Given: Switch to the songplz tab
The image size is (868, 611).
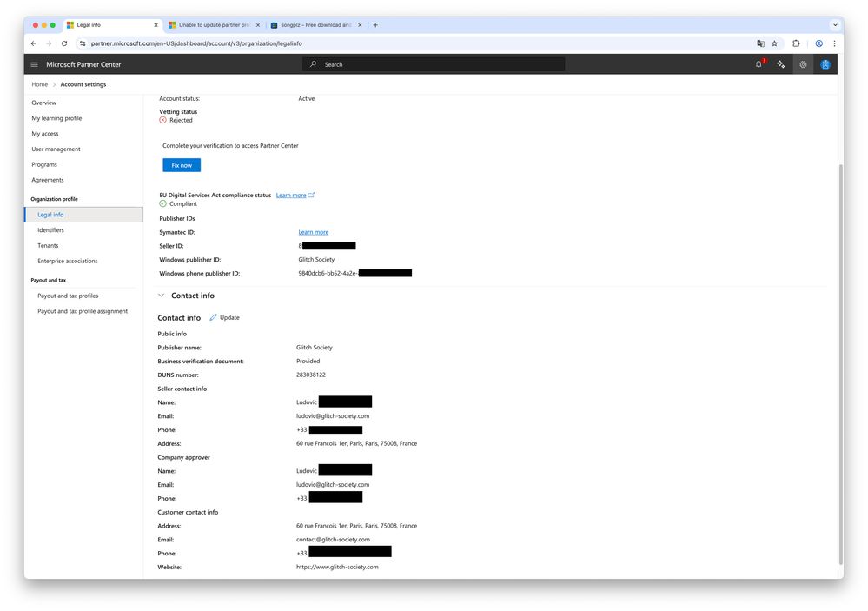Looking at the screenshot, I should 316,25.
